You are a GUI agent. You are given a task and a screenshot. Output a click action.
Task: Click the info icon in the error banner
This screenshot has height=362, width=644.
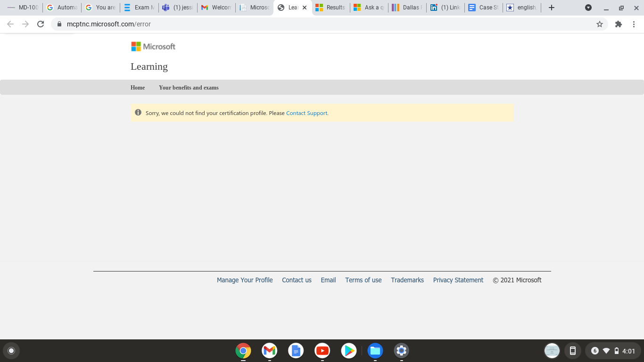138,113
